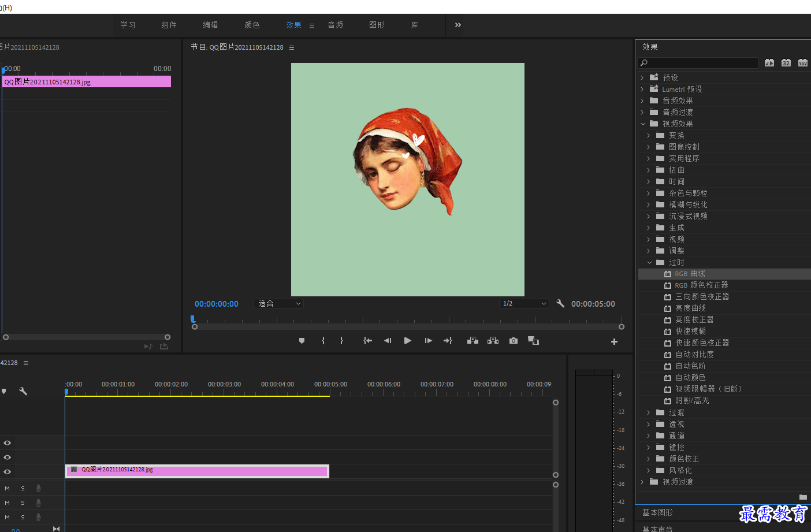This screenshot has width=811, height=532.
Task: Click the Extract button in transport controls
Action: point(493,341)
